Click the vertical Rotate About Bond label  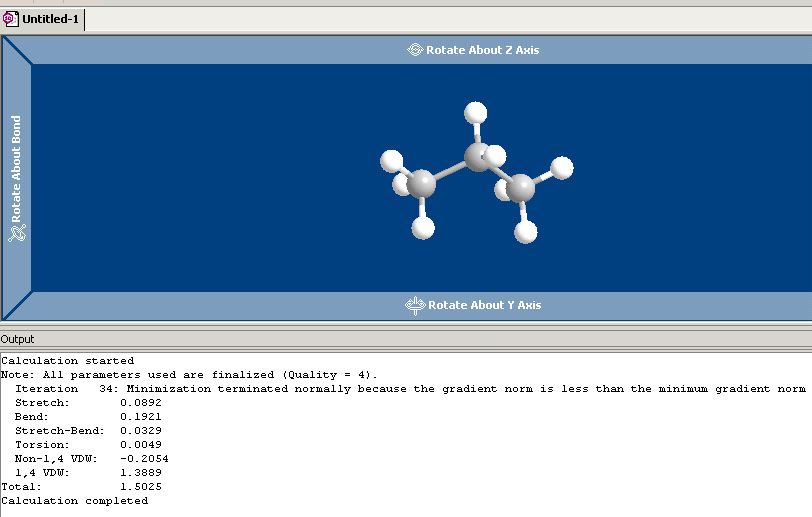(x=16, y=169)
